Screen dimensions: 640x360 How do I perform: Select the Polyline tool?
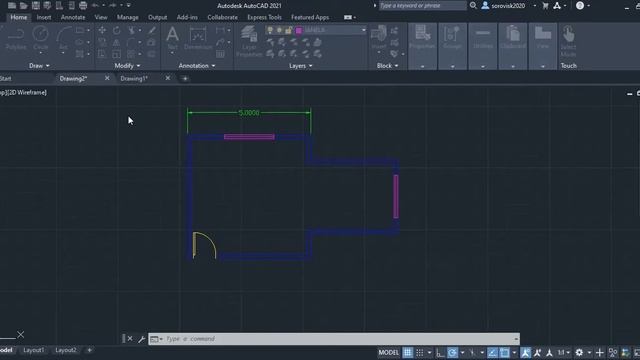click(16, 38)
